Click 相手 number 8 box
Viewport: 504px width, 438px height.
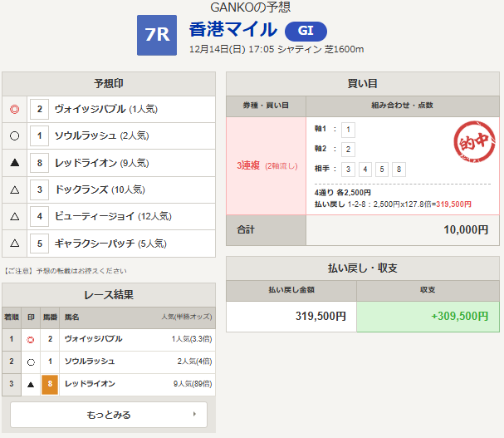coord(399,170)
